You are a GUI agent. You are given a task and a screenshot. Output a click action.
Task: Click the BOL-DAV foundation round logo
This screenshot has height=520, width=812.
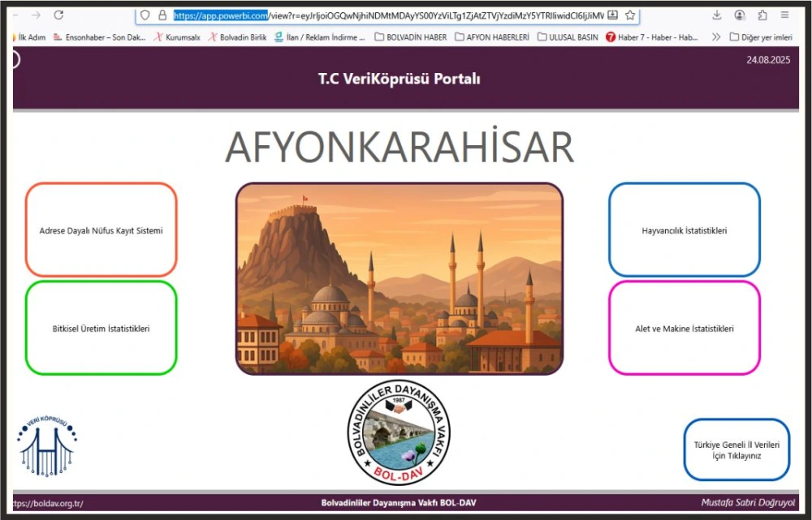pos(399,434)
